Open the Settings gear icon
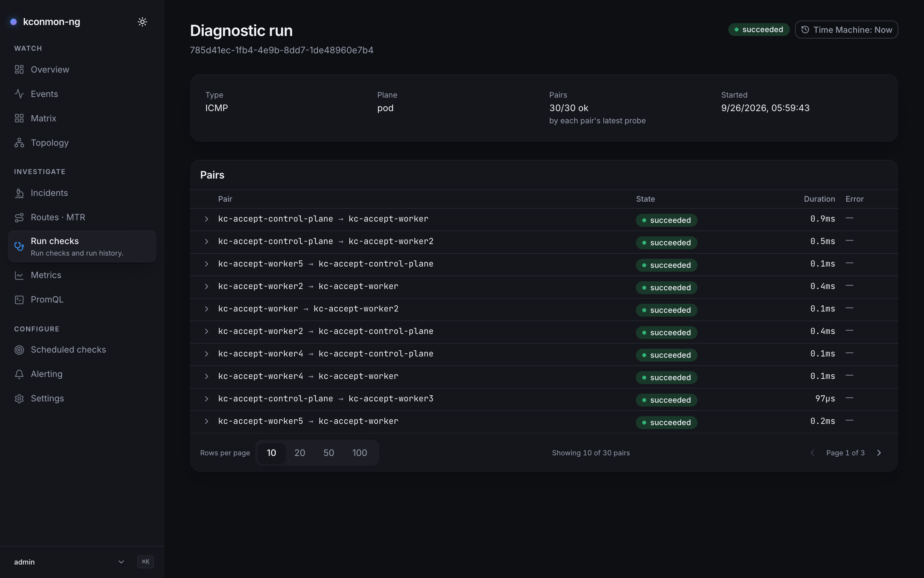Viewport: 924px width, 578px height. point(19,399)
